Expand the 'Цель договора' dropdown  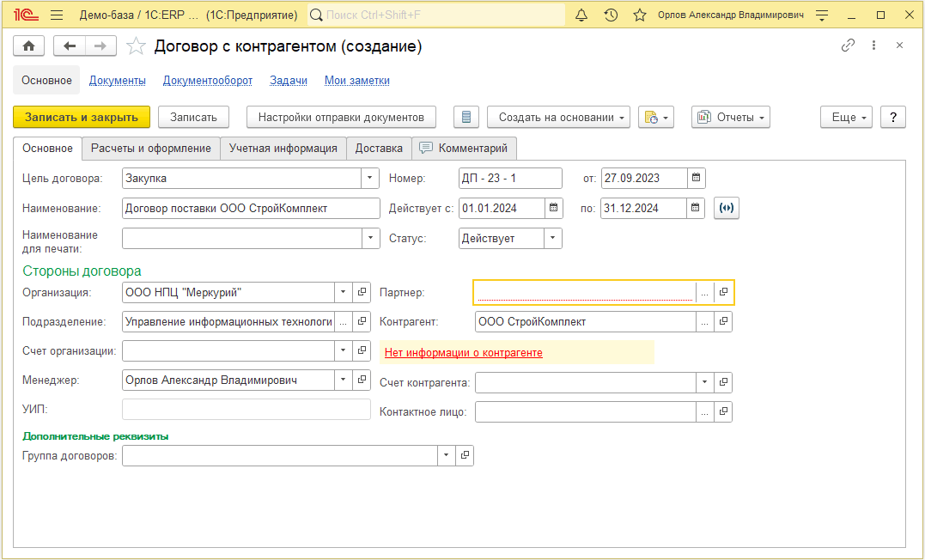[x=370, y=178]
